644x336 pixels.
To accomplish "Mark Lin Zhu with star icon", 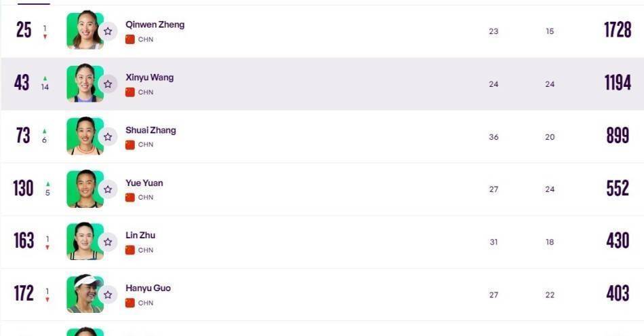I will [108, 242].
